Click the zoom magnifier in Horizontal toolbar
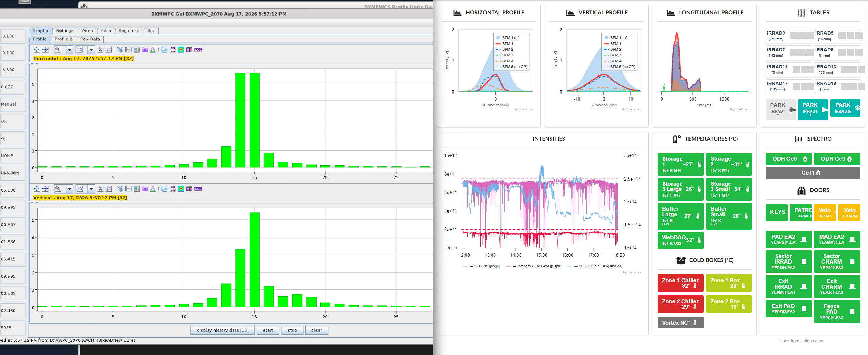Image resolution: width=868 pixels, height=355 pixels. [58, 50]
